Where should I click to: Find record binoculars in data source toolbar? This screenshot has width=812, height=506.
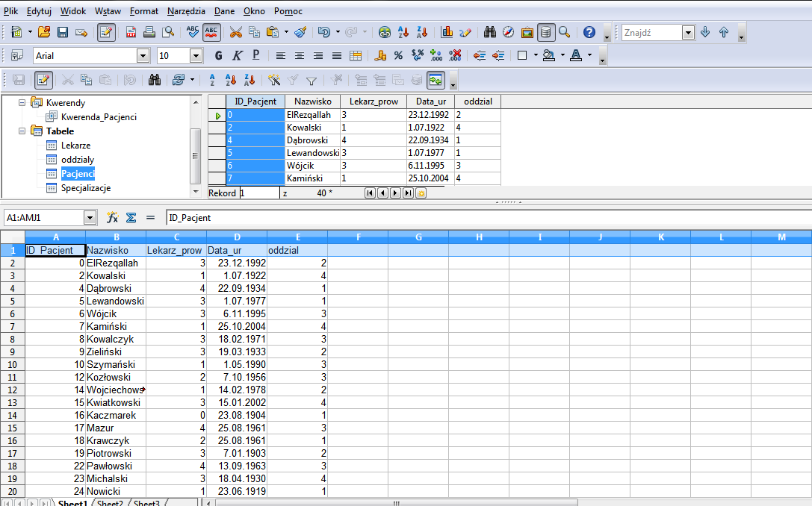(155, 80)
